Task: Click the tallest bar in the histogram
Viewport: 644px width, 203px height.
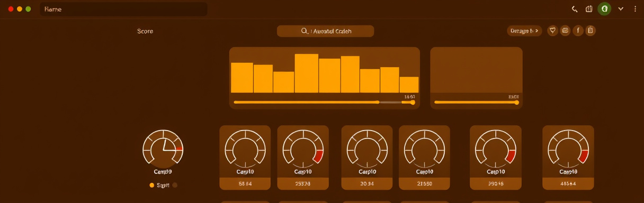Action: pyautogui.click(x=307, y=73)
